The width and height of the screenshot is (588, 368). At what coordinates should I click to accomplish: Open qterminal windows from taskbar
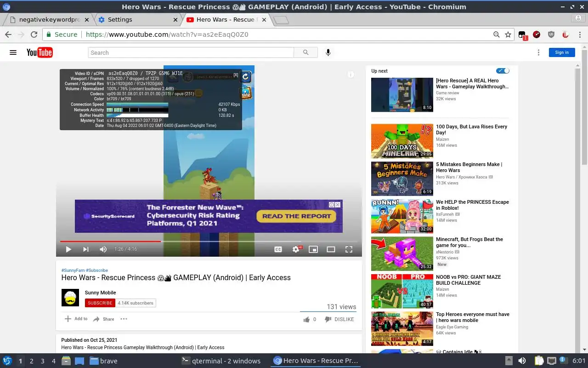221,361
